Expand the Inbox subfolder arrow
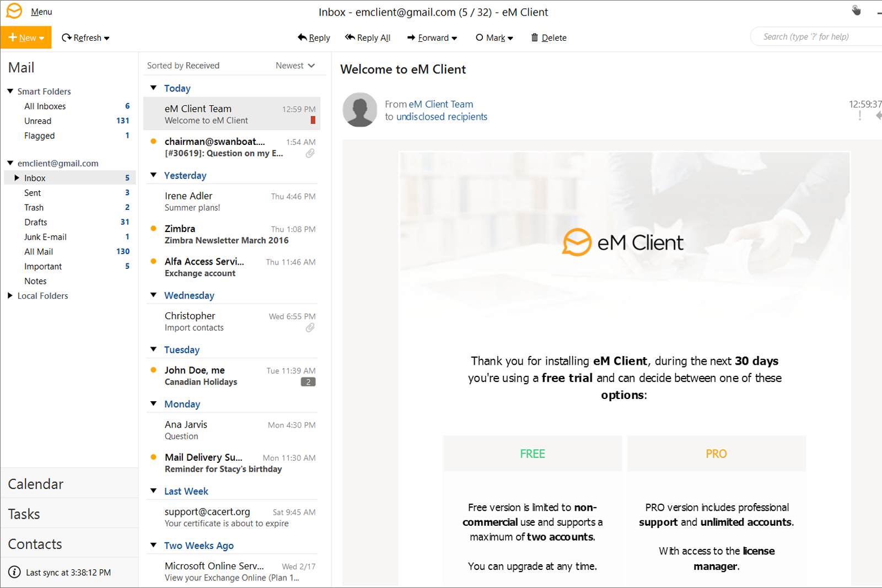Screen dimensions: 882x588 point(17,177)
